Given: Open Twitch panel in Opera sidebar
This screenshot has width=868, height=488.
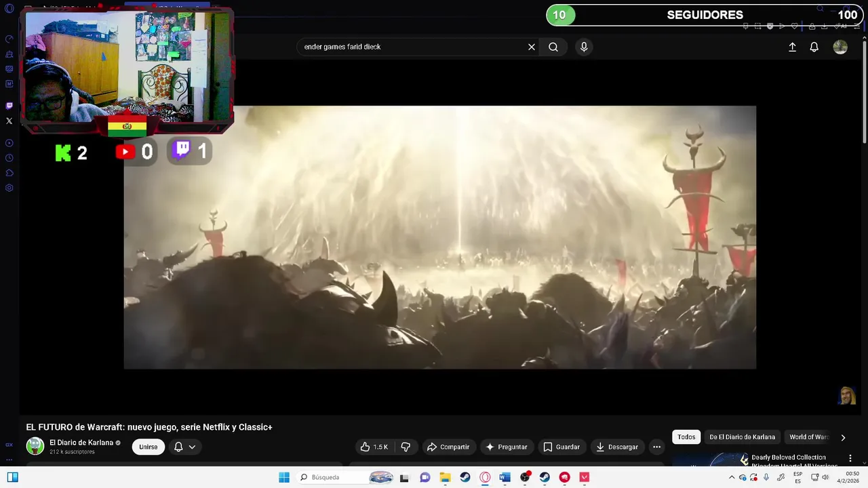Looking at the screenshot, I should click(9, 106).
